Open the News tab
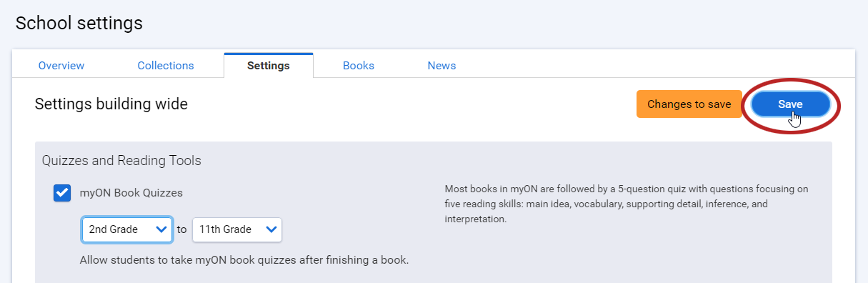The image size is (868, 283). pos(442,66)
